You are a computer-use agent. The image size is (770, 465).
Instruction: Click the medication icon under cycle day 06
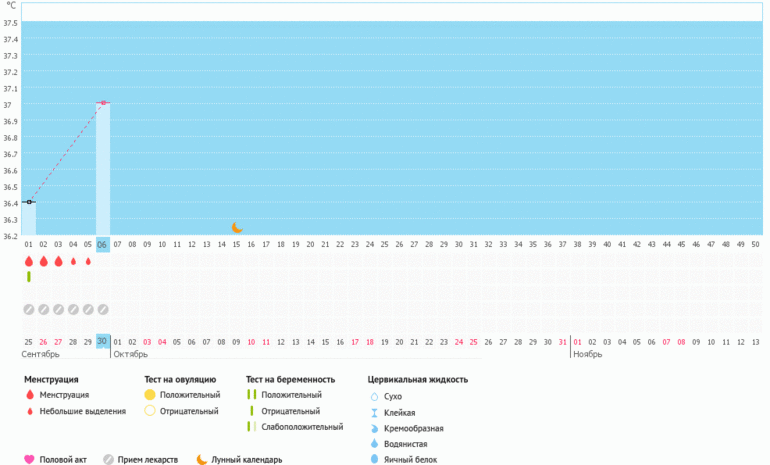coord(103,309)
